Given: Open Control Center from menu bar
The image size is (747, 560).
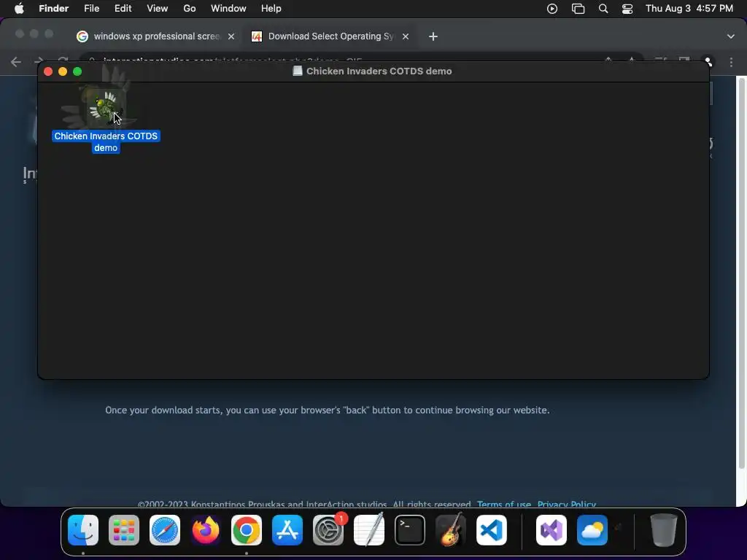Looking at the screenshot, I should point(627,9).
